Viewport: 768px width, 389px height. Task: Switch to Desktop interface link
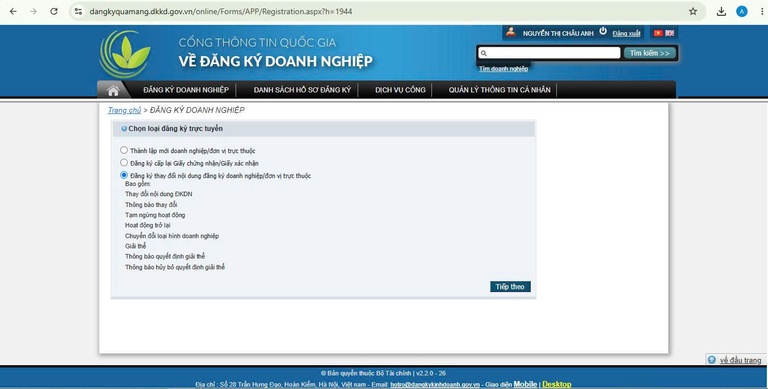tap(556, 384)
